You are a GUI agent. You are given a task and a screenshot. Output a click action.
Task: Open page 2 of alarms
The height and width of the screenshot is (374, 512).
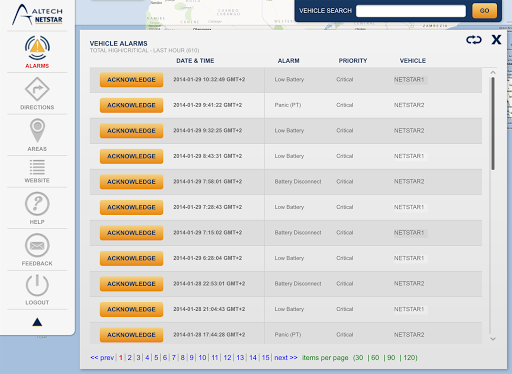click(129, 358)
